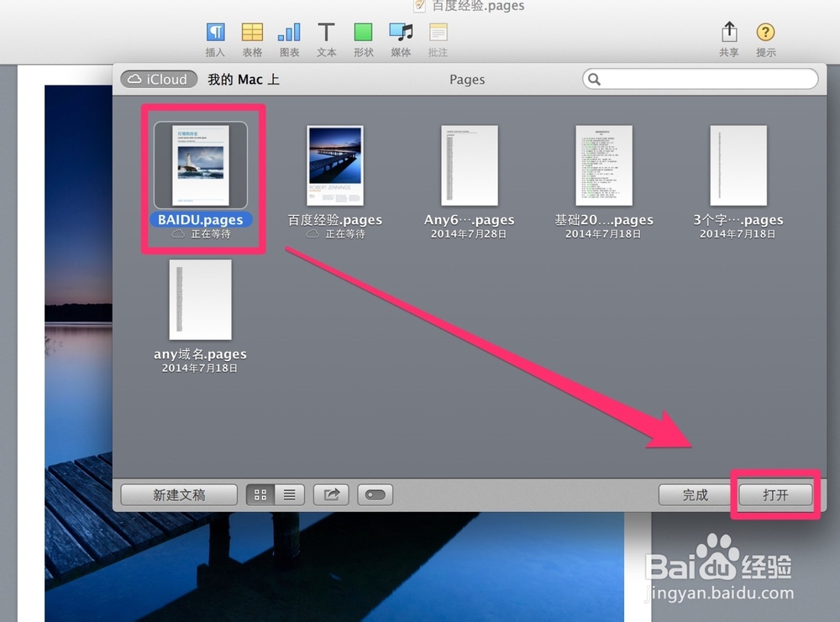Create a new document with 新建文稿
Screen dimensions: 840x622
click(x=179, y=494)
